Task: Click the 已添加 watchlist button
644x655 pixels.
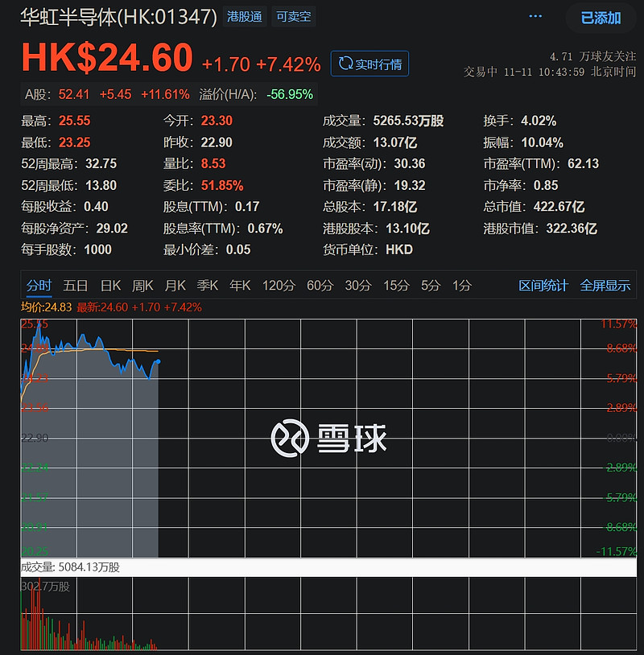Action: tap(601, 18)
